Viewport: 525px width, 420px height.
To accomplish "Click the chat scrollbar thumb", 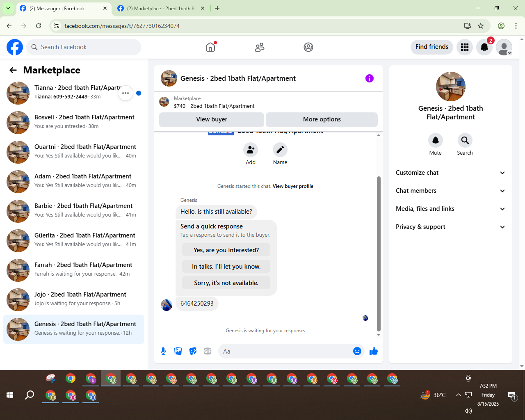I will click(379, 253).
